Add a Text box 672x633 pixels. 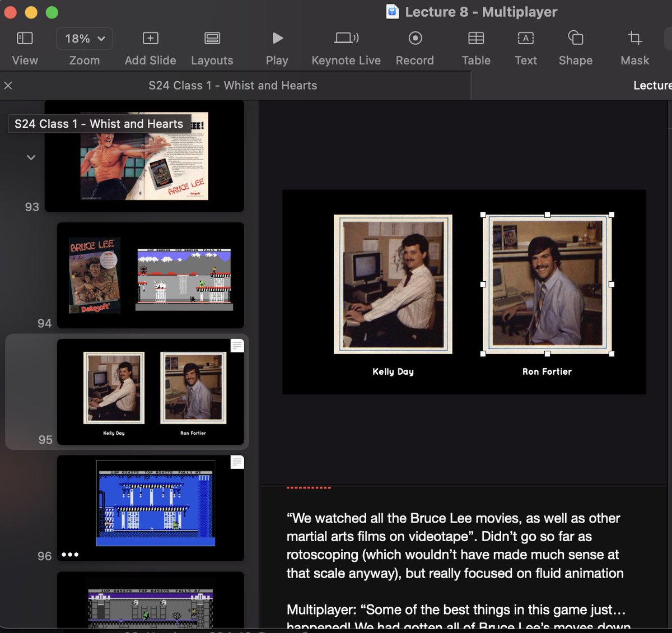(525, 39)
